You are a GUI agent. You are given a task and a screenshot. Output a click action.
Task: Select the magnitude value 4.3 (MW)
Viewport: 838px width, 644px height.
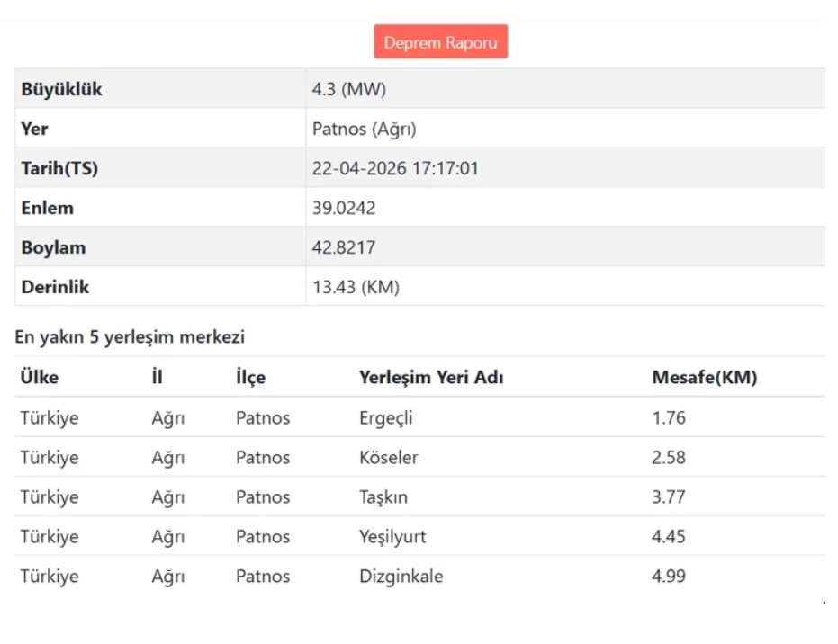[348, 89]
